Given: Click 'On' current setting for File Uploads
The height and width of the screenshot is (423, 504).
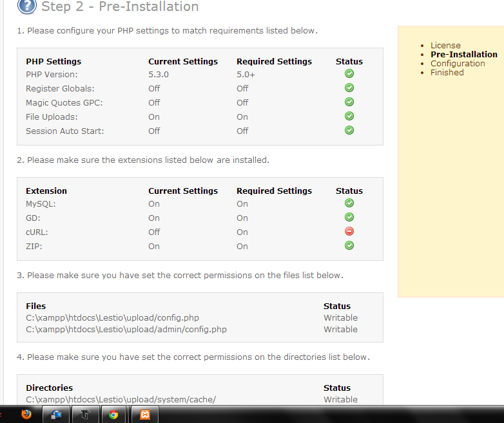Looking at the screenshot, I should point(154,117).
